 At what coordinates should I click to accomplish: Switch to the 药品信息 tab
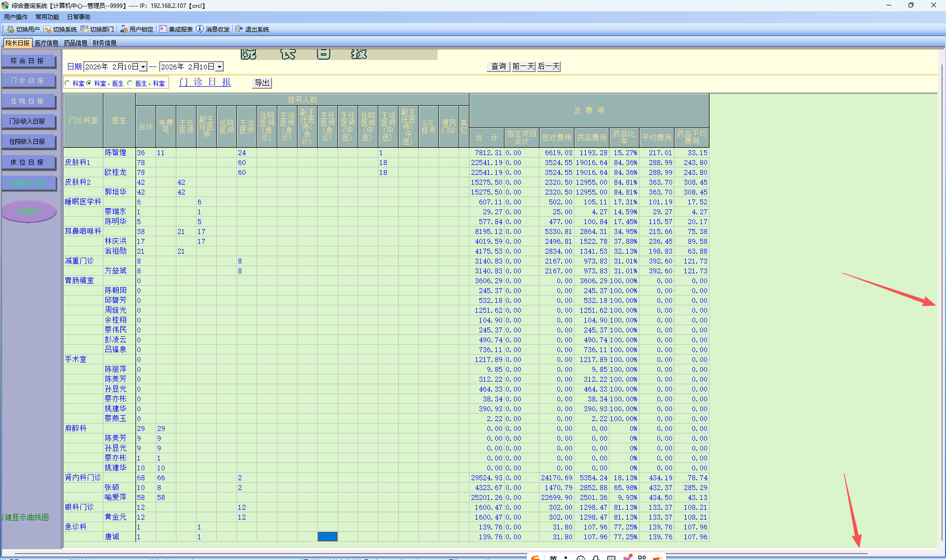pos(75,43)
